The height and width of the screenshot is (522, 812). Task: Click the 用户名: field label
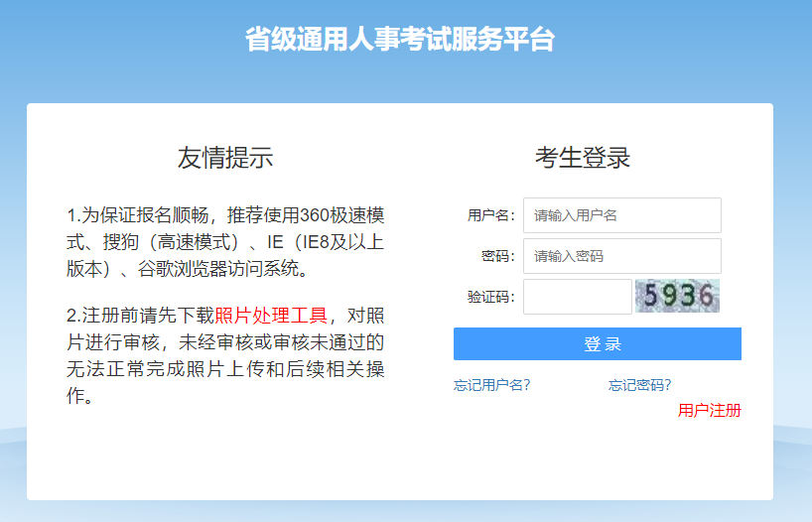(491, 215)
